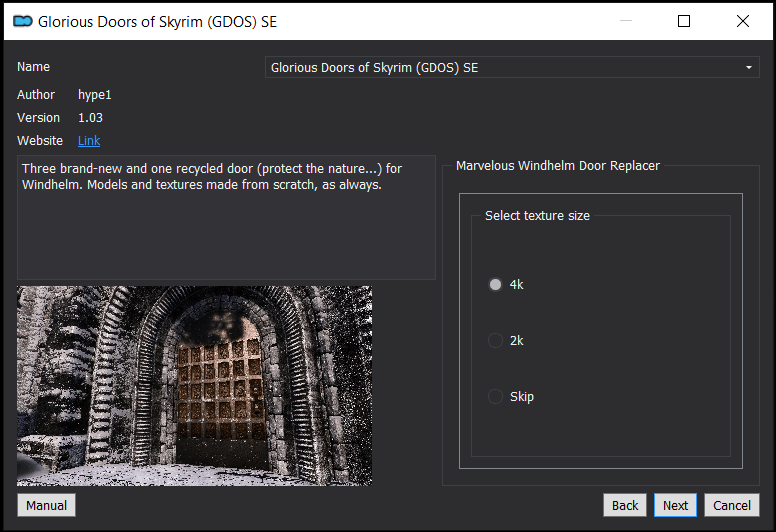
Task: Proceed with the Next button
Action: (675, 505)
